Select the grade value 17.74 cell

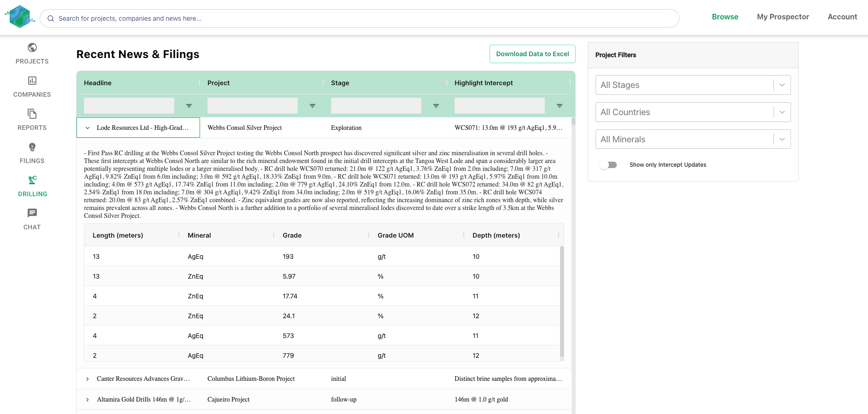(322, 296)
